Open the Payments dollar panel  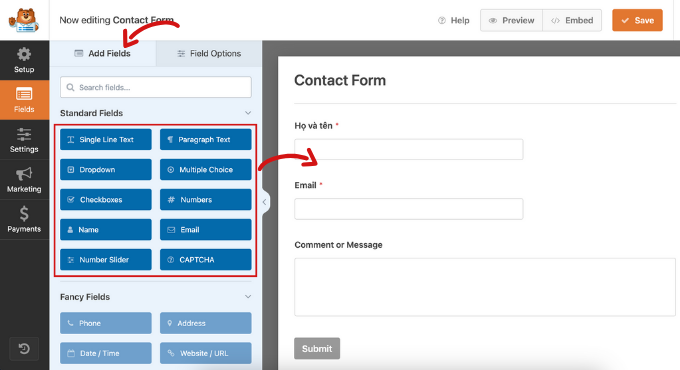[x=24, y=220]
